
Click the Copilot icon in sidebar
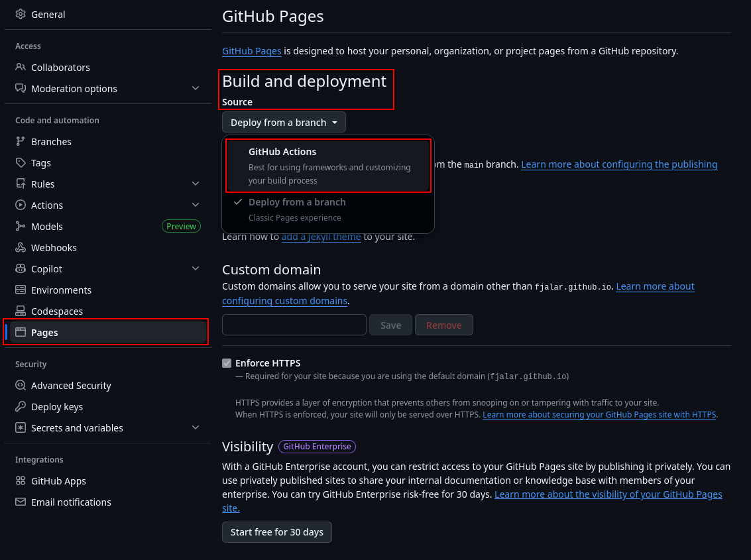(20, 269)
